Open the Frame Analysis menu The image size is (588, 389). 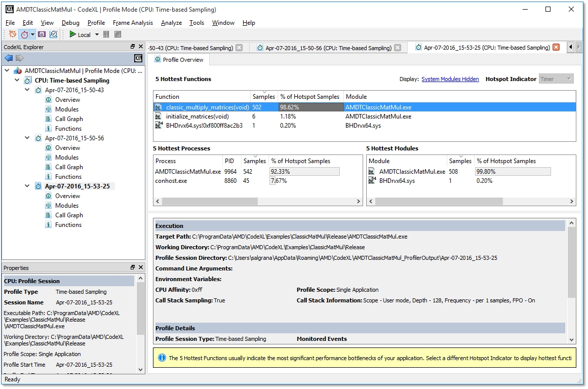pyautogui.click(x=133, y=23)
